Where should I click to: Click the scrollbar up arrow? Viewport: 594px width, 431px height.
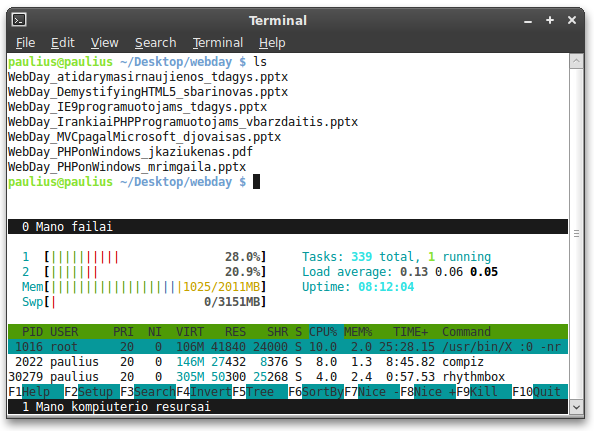[x=576, y=61]
